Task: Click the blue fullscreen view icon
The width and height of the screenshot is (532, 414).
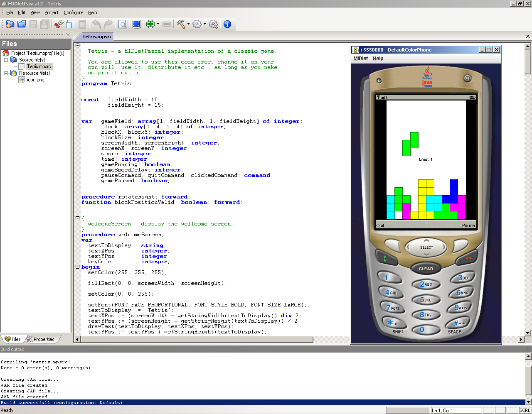Action: point(136,24)
